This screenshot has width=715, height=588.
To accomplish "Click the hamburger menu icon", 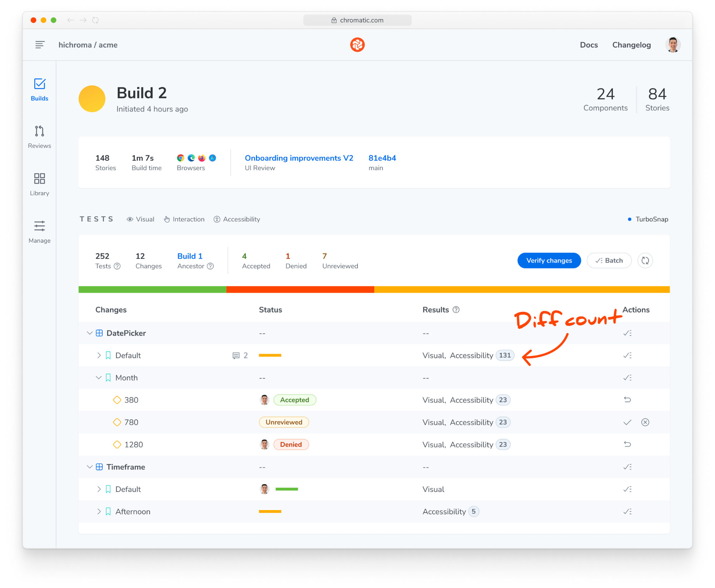I will click(40, 45).
